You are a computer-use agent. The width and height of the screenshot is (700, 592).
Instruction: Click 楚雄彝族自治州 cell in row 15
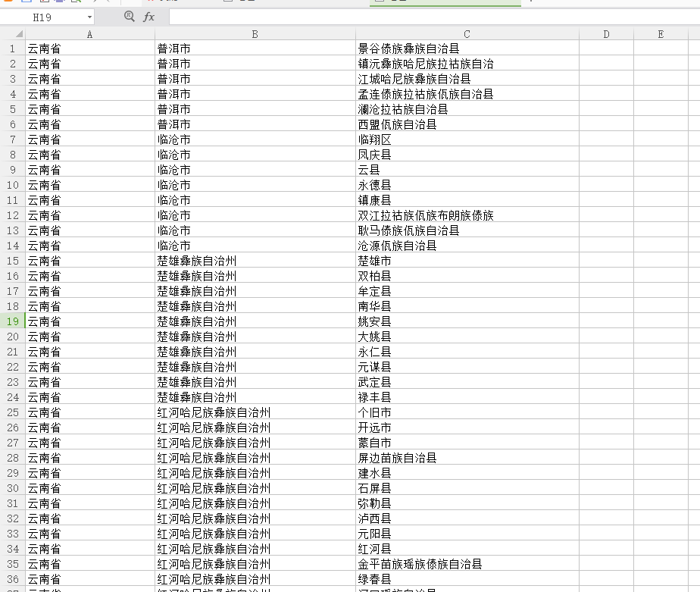click(255, 261)
